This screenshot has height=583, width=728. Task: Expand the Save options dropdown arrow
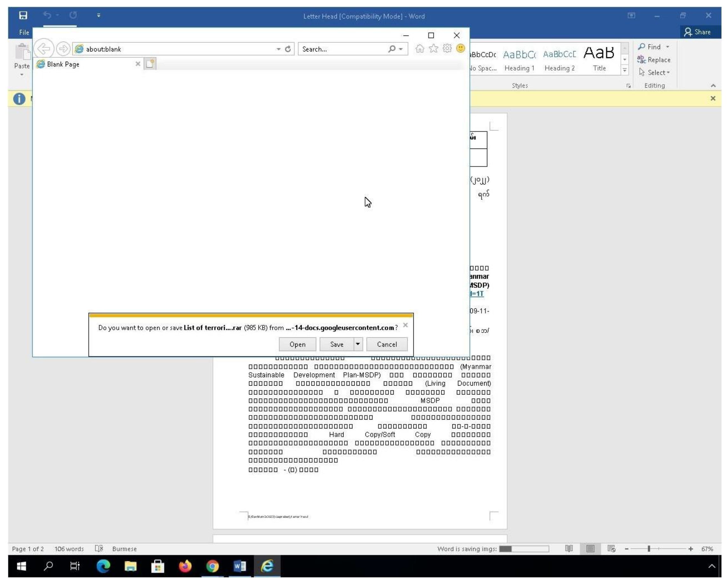pyautogui.click(x=358, y=344)
